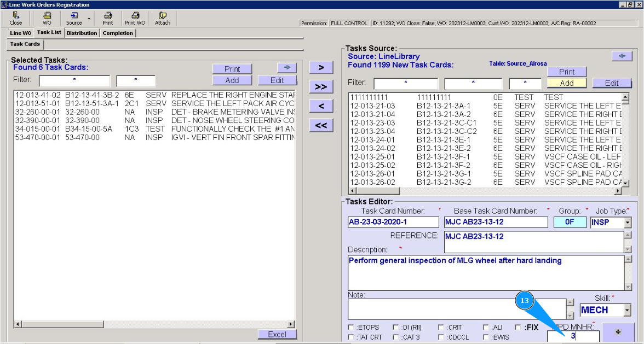Tick the CRIT checkbox
The height and width of the screenshot is (344, 644).
[441, 328]
